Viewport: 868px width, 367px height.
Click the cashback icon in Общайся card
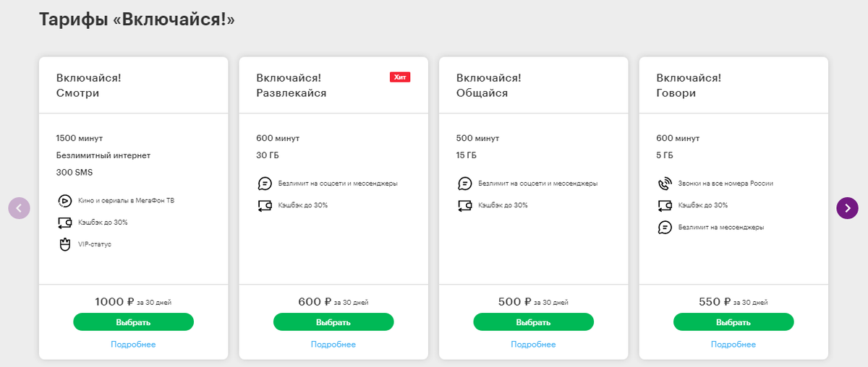pos(465,205)
